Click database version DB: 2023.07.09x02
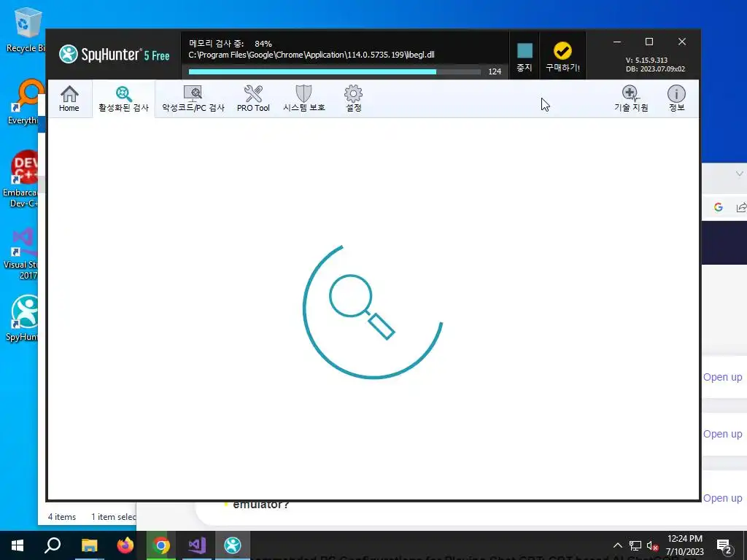Screen dimensions: 747x560 pos(655,69)
